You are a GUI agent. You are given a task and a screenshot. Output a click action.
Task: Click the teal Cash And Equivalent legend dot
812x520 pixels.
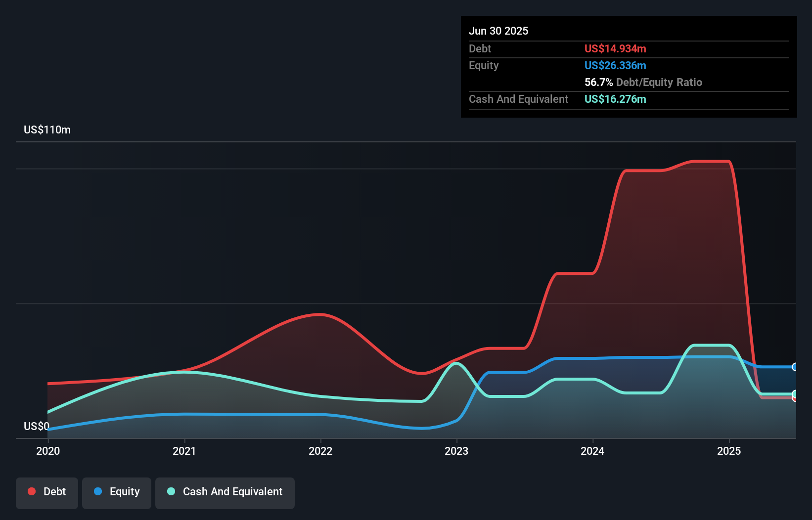click(x=171, y=491)
